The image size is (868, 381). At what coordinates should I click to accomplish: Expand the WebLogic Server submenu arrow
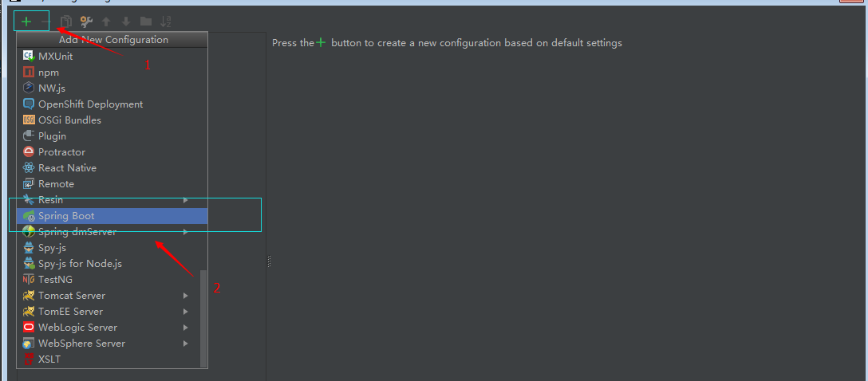[x=186, y=328]
